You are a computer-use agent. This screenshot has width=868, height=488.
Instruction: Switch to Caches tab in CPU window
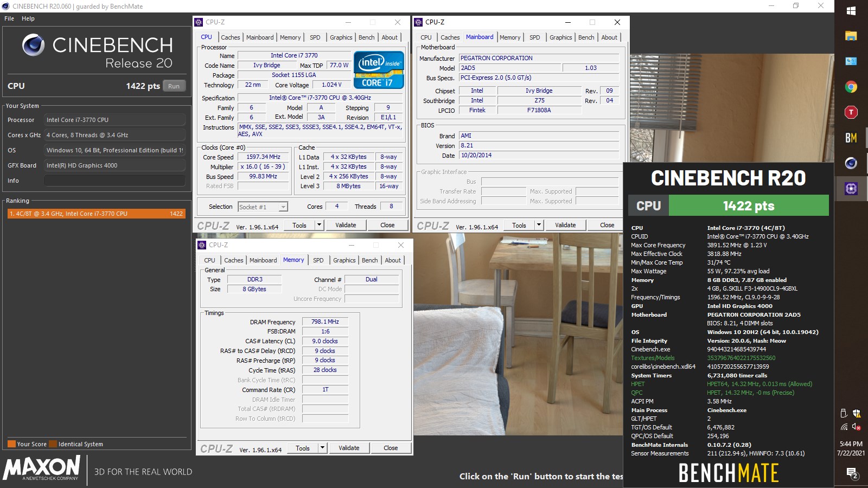pyautogui.click(x=230, y=37)
